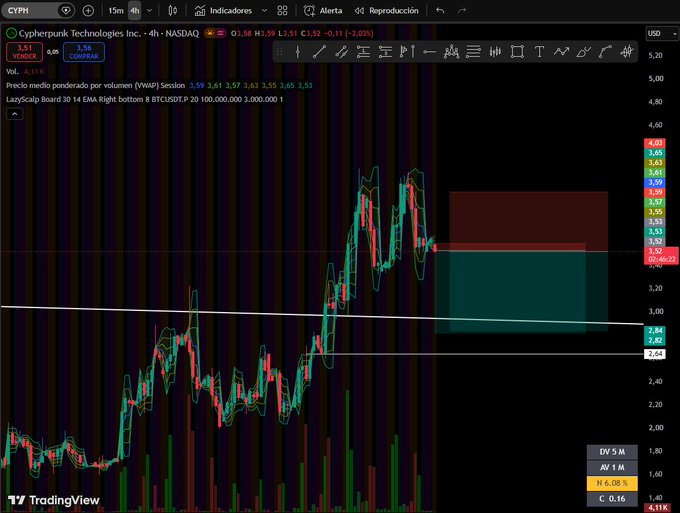Select the parallel channel tool
Viewport: 680px width, 513px height.
click(x=341, y=52)
